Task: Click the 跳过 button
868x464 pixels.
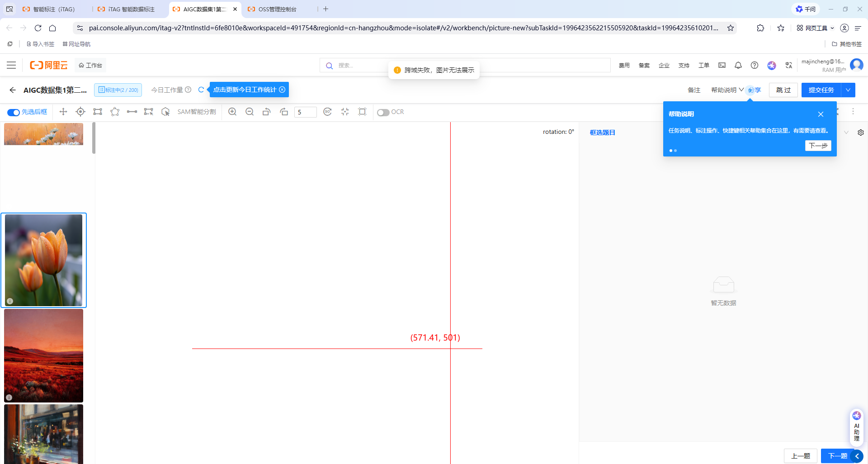Action: pos(783,90)
